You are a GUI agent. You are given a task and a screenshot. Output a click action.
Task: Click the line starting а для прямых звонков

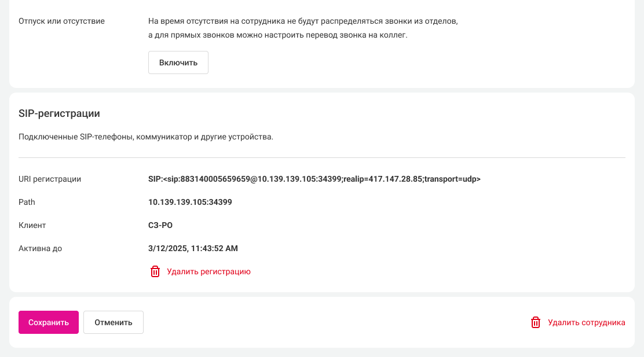point(278,35)
